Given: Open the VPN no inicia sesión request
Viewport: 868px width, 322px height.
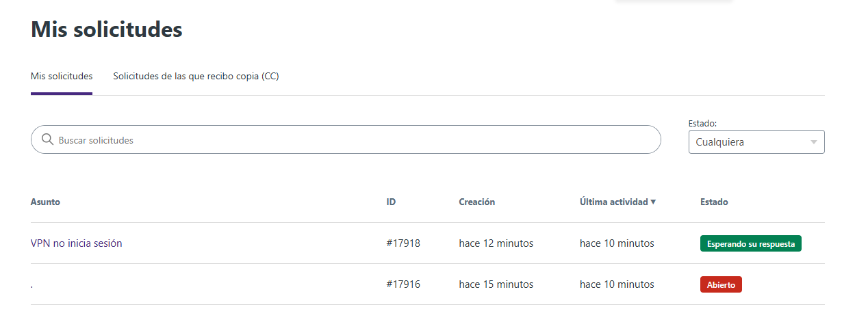Looking at the screenshot, I should [x=77, y=243].
